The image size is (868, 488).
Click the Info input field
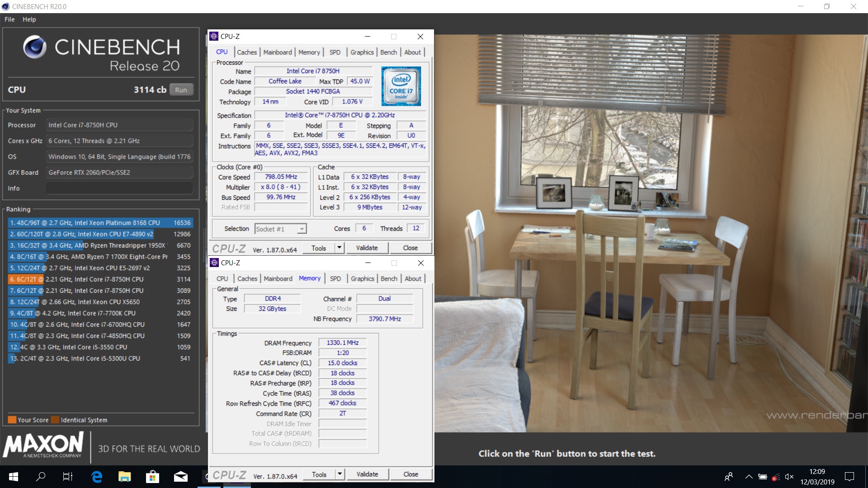(119, 188)
